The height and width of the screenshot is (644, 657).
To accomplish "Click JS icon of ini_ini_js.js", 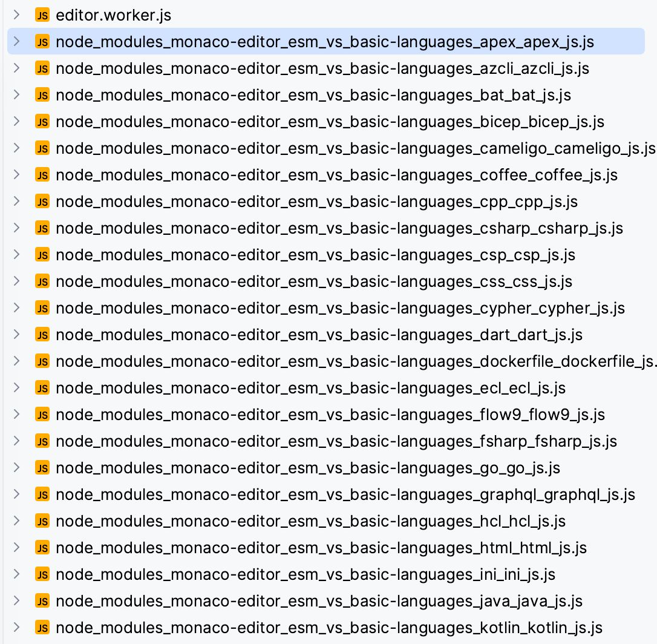I will [x=42, y=574].
